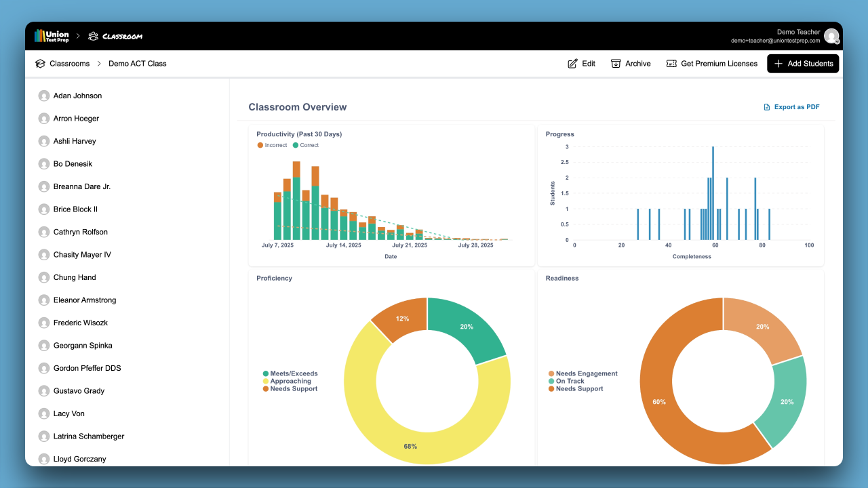Open the Classrooms breadcrumb link
The width and height of the screenshot is (868, 488).
pyautogui.click(x=69, y=64)
